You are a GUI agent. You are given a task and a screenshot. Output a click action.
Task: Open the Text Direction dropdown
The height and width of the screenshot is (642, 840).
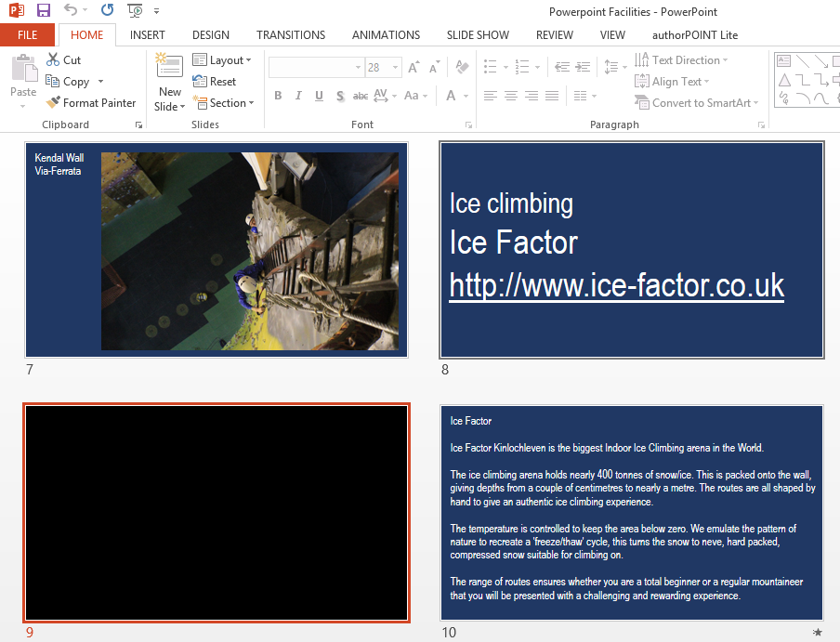pyautogui.click(x=680, y=60)
